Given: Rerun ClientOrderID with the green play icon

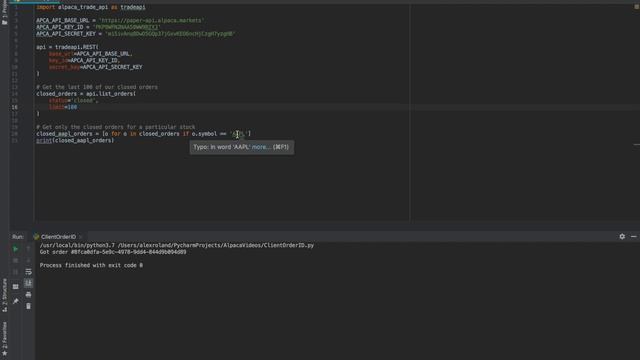Looking at the screenshot, I should click(x=15, y=249).
